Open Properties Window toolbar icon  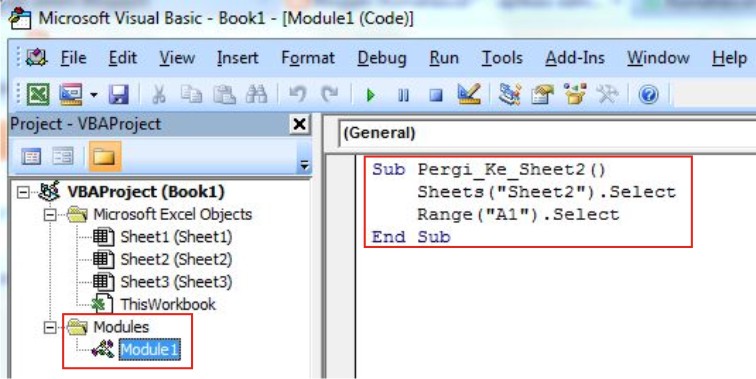(542, 94)
